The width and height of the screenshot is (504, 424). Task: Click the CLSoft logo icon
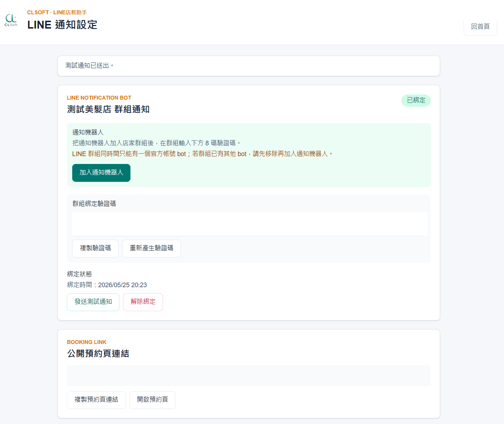click(11, 20)
